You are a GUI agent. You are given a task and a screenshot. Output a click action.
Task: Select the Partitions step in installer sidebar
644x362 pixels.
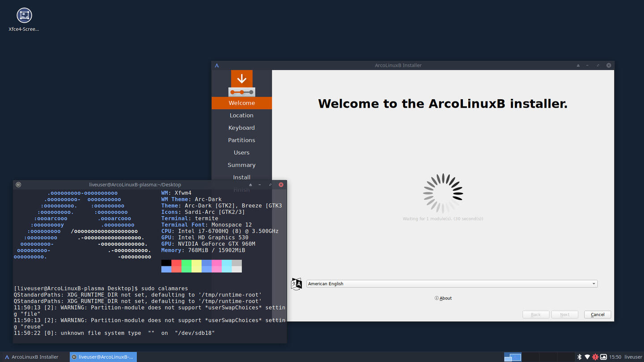click(241, 140)
